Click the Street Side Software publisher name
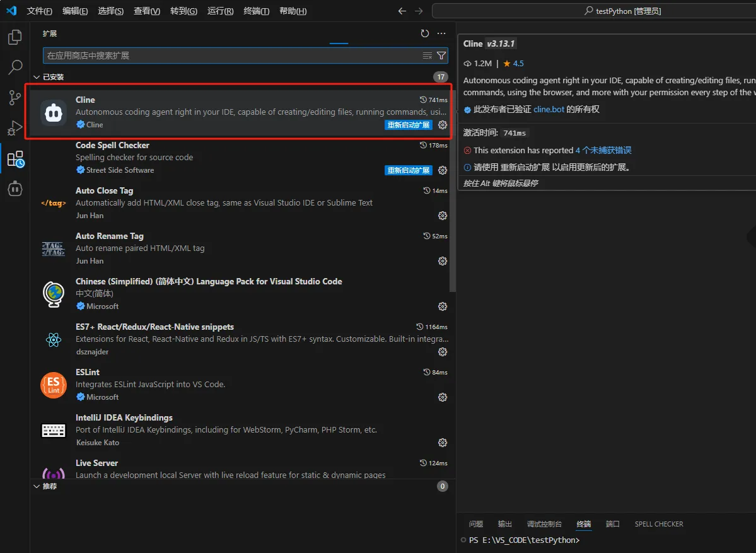The width and height of the screenshot is (756, 553). (120, 170)
